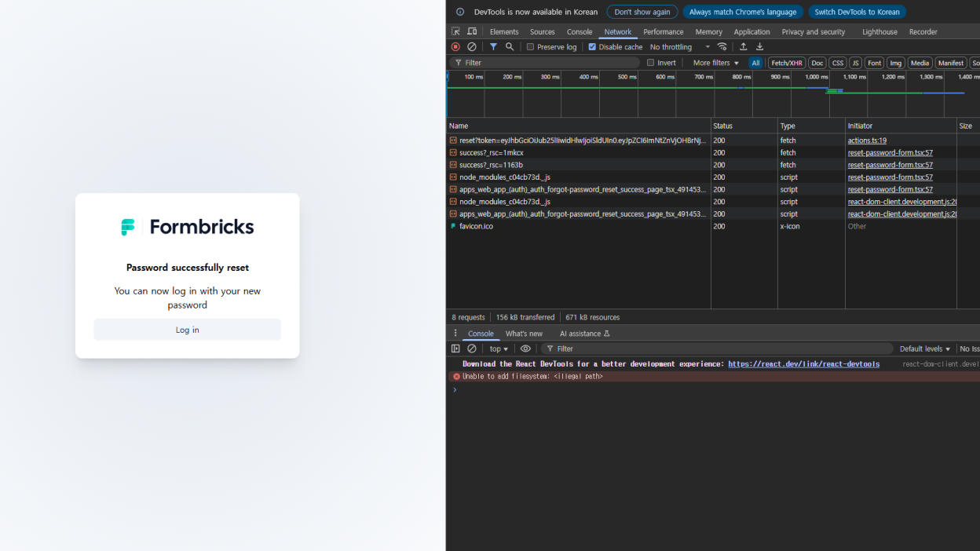Image resolution: width=980 pixels, height=551 pixels.
Task: Filter requests by Fetch/XHR
Action: click(x=787, y=63)
